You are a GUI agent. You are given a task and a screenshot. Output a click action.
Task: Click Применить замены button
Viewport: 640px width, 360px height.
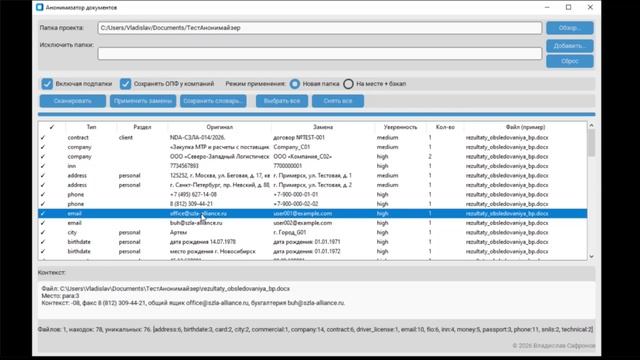143,101
